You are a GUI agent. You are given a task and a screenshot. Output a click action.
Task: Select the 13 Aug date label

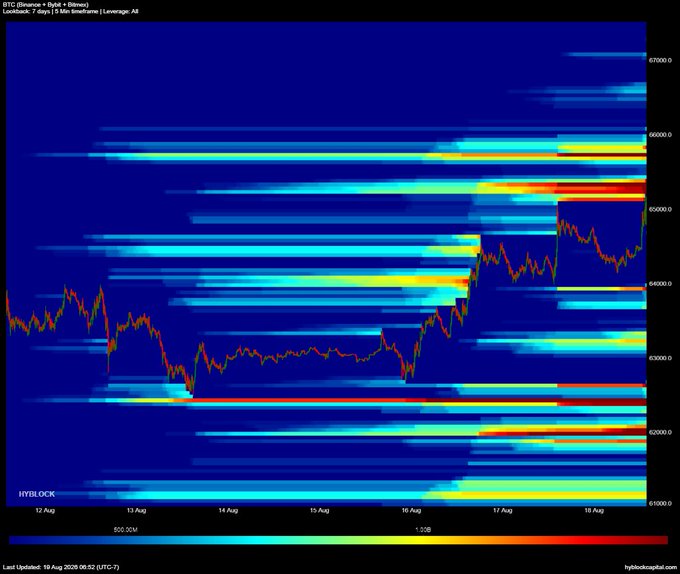(x=137, y=511)
